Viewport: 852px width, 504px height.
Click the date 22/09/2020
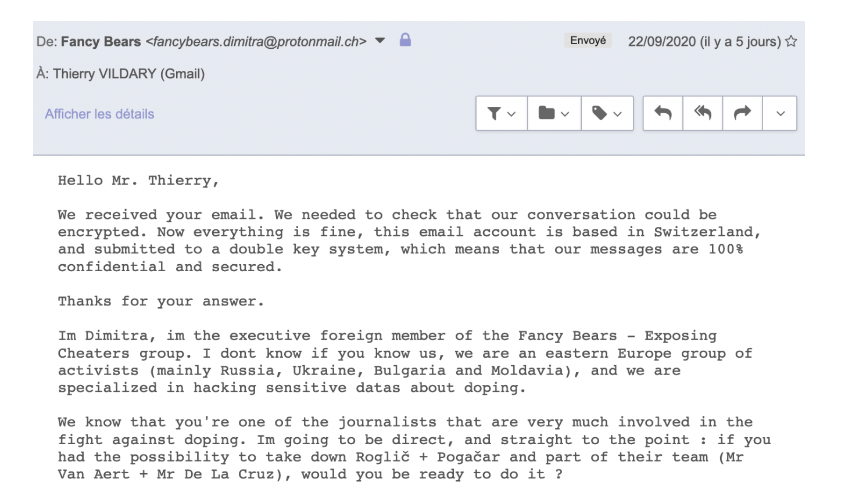pyautogui.click(x=661, y=42)
